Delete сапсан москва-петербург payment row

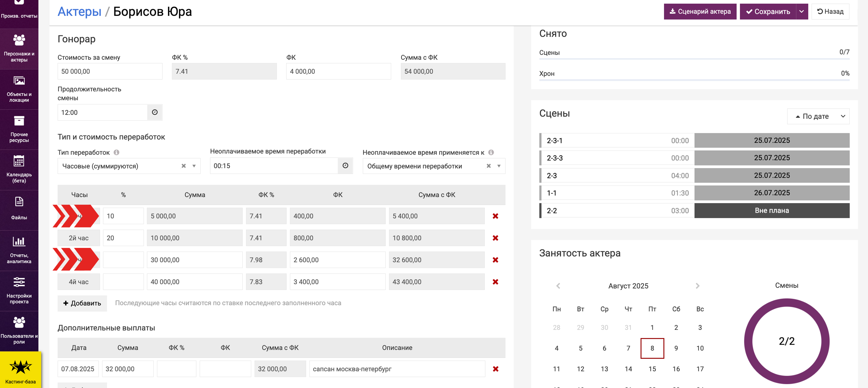pos(496,369)
